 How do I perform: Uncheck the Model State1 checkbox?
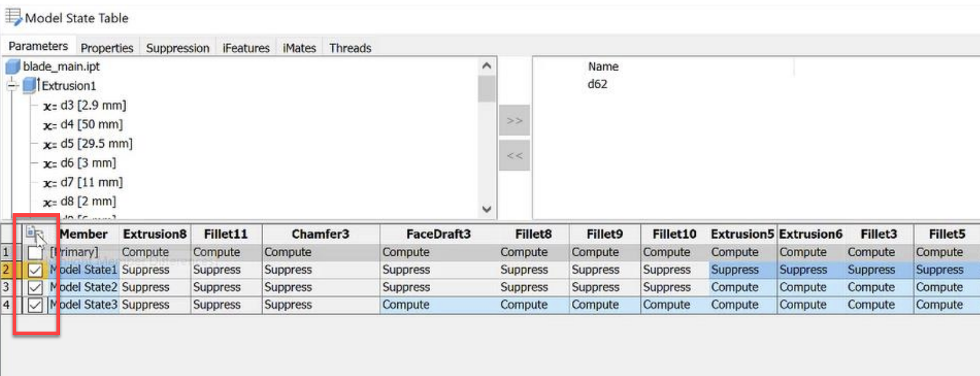tap(35, 270)
